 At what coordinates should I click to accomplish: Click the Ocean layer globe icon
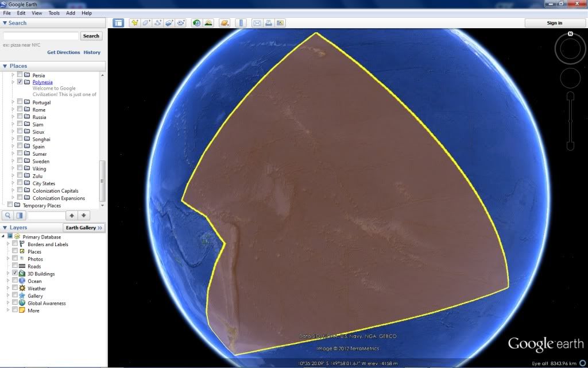click(x=22, y=281)
